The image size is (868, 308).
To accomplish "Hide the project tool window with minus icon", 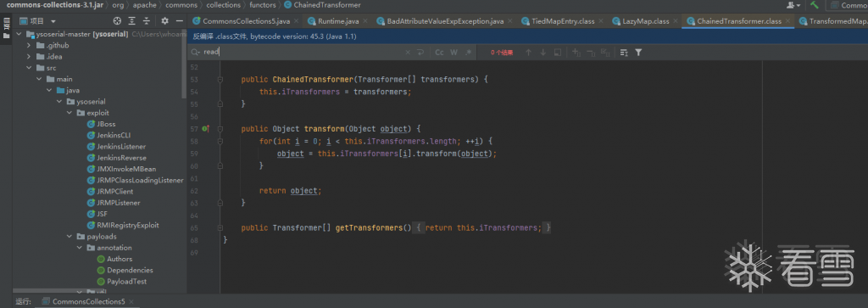I will [180, 21].
